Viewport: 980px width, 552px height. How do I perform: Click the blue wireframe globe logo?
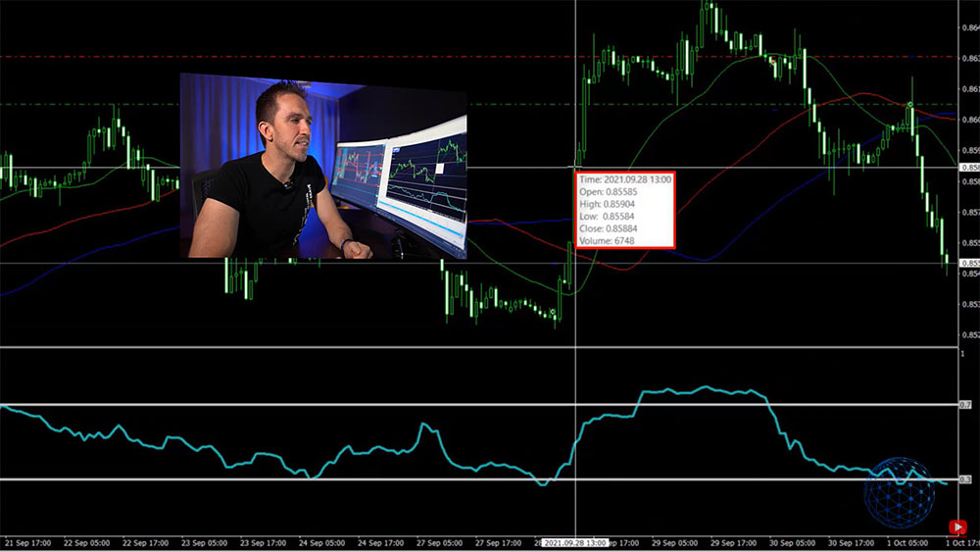[897, 491]
